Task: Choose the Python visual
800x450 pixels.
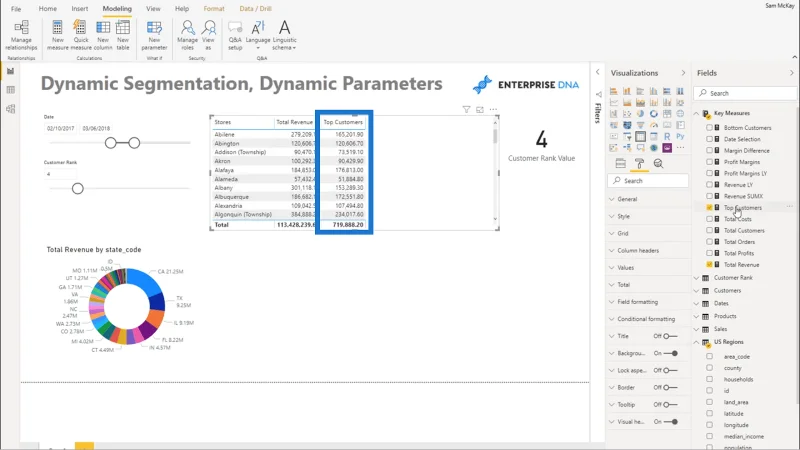Action: point(680,136)
